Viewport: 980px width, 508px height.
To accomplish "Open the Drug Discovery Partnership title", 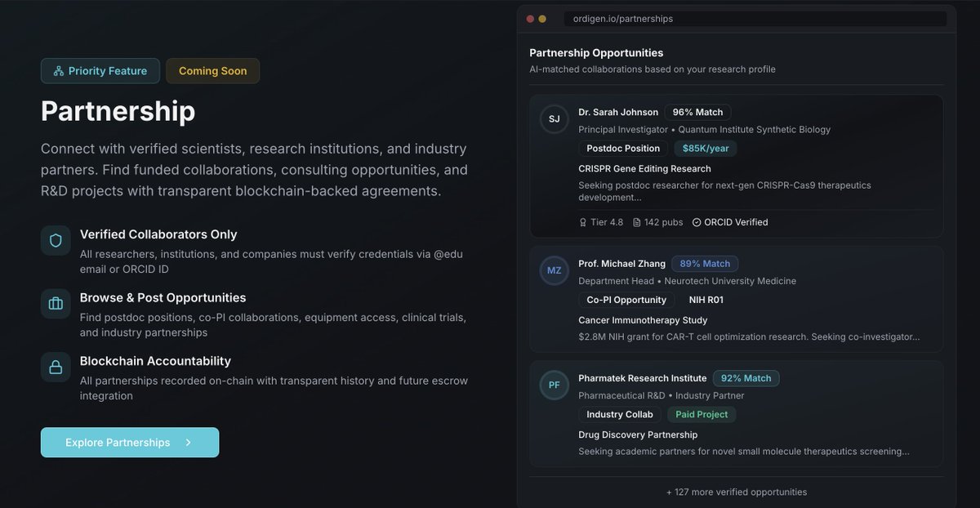I will tap(638, 434).
